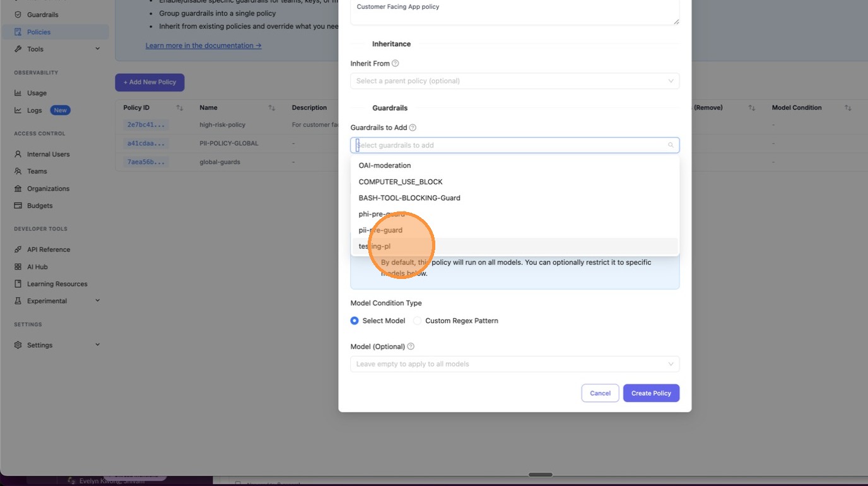868x486 pixels.
Task: Select the phi-pre-guard option
Action: click(x=515, y=214)
